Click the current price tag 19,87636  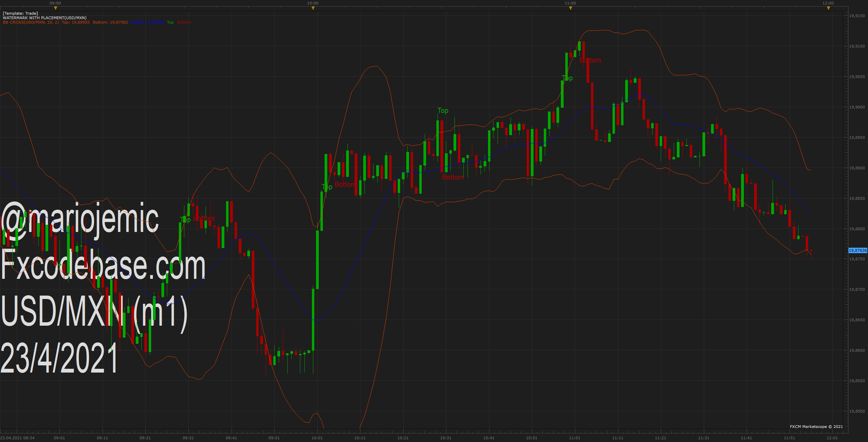click(858, 250)
